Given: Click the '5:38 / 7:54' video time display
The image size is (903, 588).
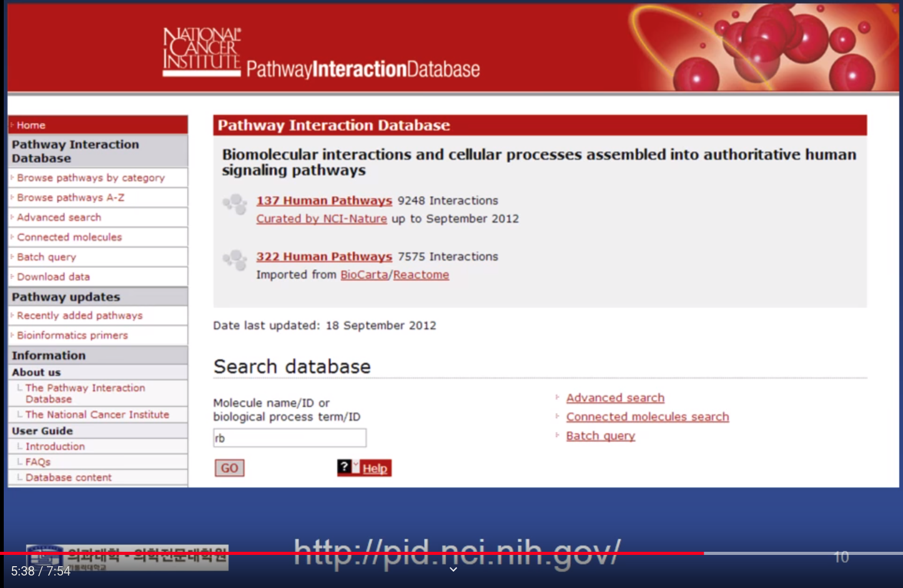Looking at the screenshot, I should coord(41,571).
